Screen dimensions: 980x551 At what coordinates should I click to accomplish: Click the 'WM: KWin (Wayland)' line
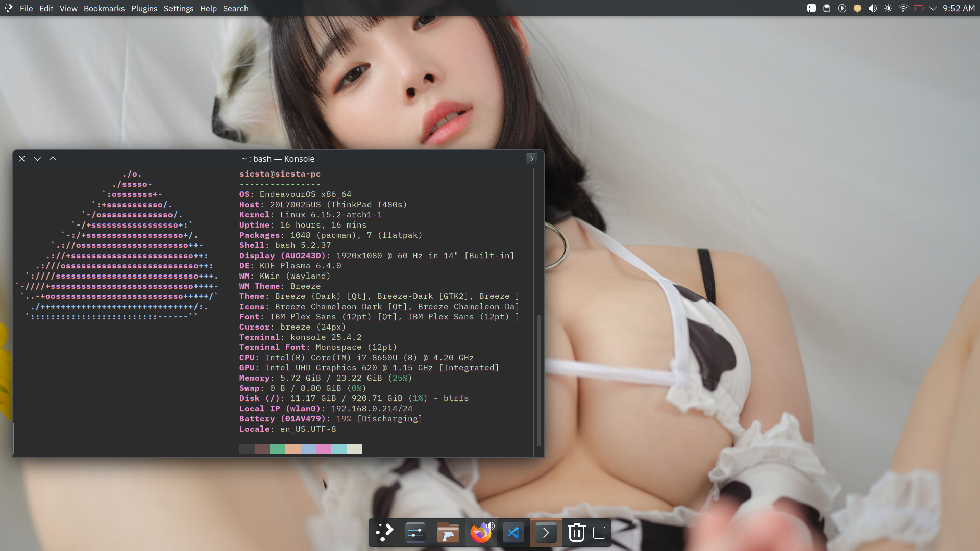point(285,276)
